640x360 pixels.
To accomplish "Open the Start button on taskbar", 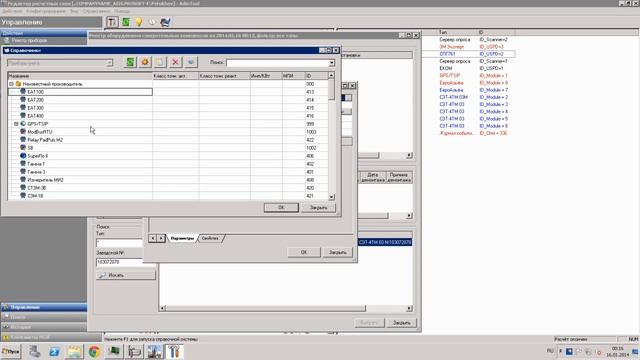I will (11, 351).
